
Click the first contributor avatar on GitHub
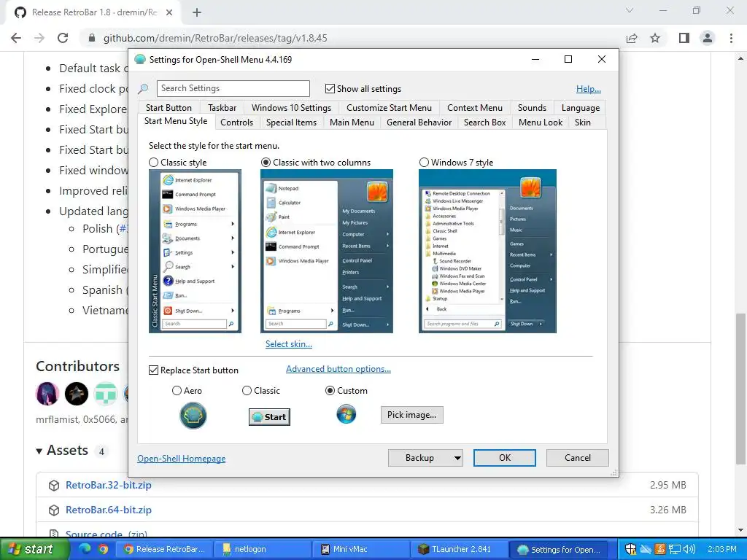pyautogui.click(x=47, y=394)
